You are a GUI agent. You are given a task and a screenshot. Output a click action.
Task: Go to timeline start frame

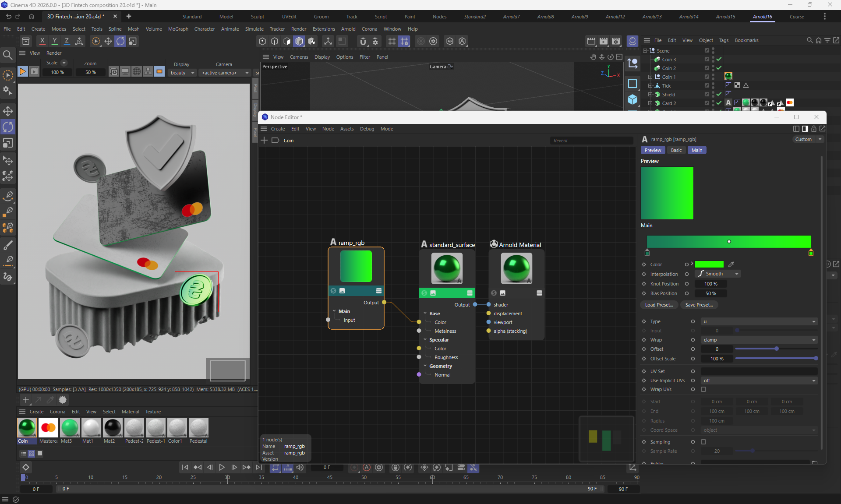click(185, 467)
